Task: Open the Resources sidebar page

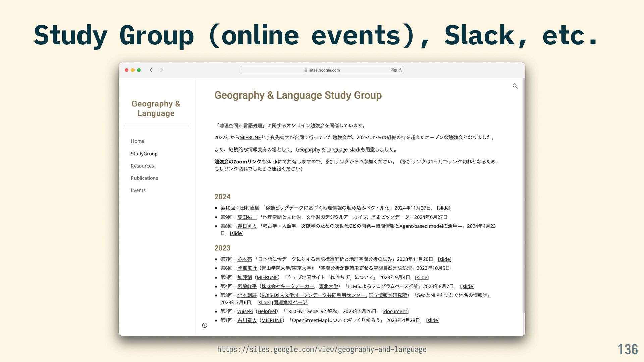Action: (142, 166)
